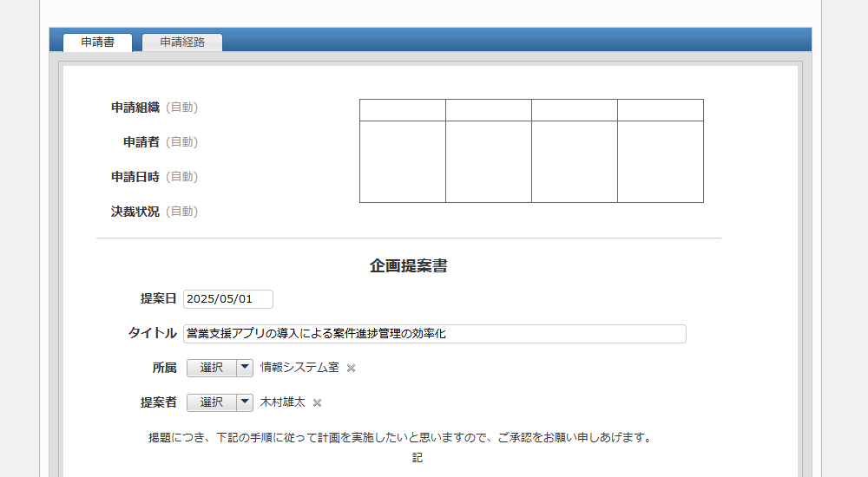Image resolution: width=868 pixels, height=477 pixels.
Task: Click the 申請組織 label
Action: coord(135,108)
